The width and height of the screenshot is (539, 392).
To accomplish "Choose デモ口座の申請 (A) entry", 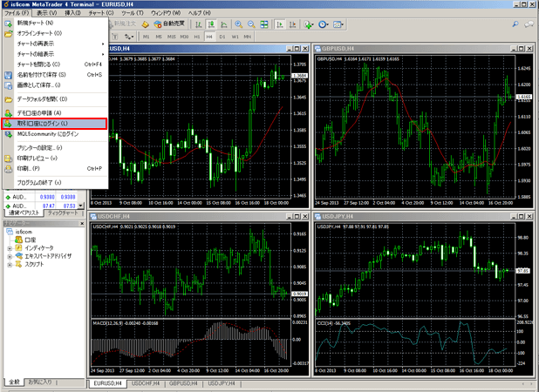I will [55, 113].
